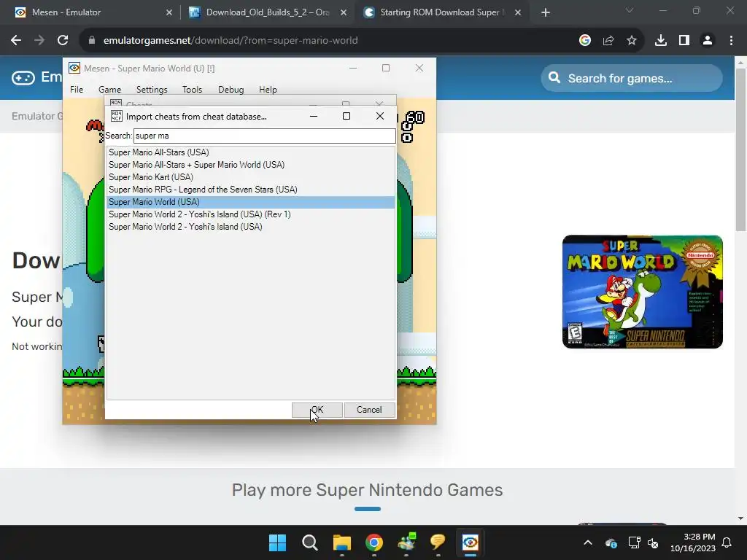The image size is (747, 560).
Task: Show hidden system tray icons
Action: [588, 542]
